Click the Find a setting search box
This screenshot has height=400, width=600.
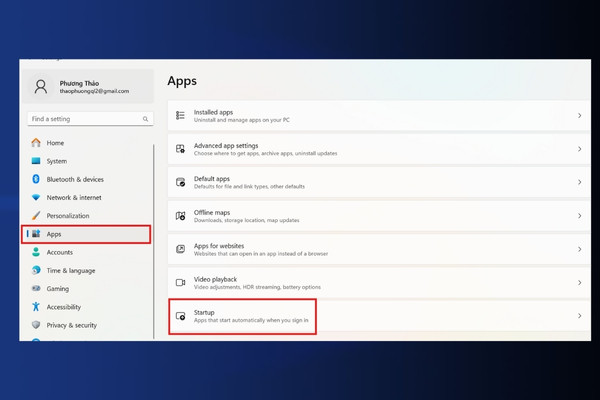tap(90, 119)
